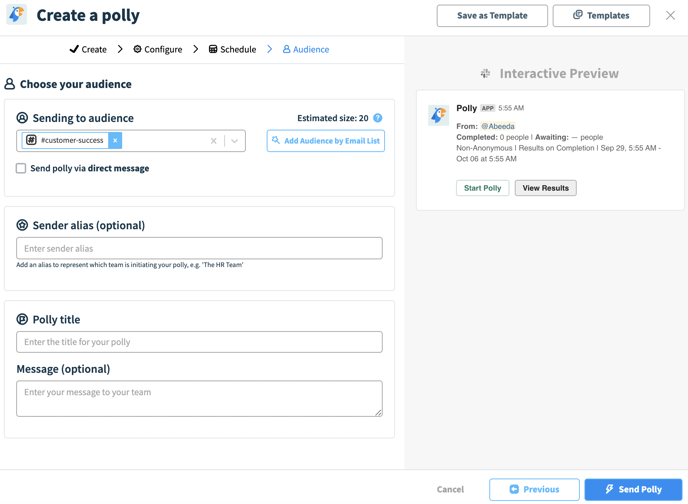Clear all selected audiences in dropdown
Screen dimensions: 688x504
pos(213,141)
